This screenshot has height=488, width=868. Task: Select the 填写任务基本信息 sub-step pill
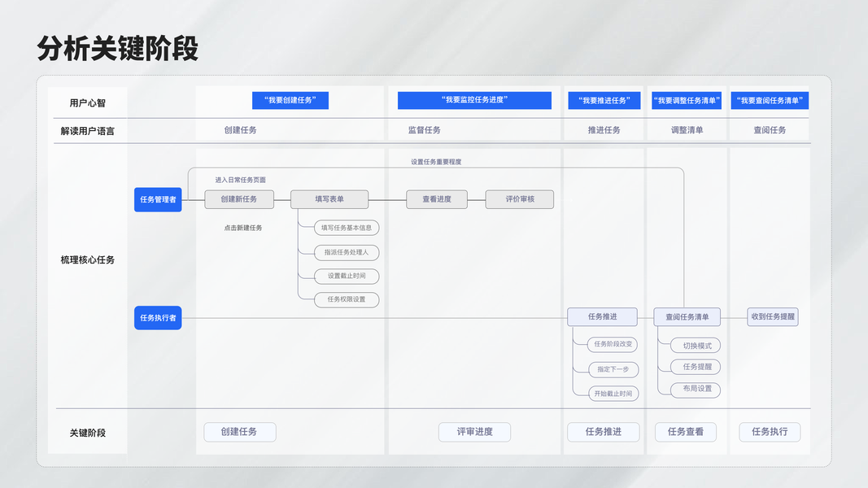[x=347, y=228]
